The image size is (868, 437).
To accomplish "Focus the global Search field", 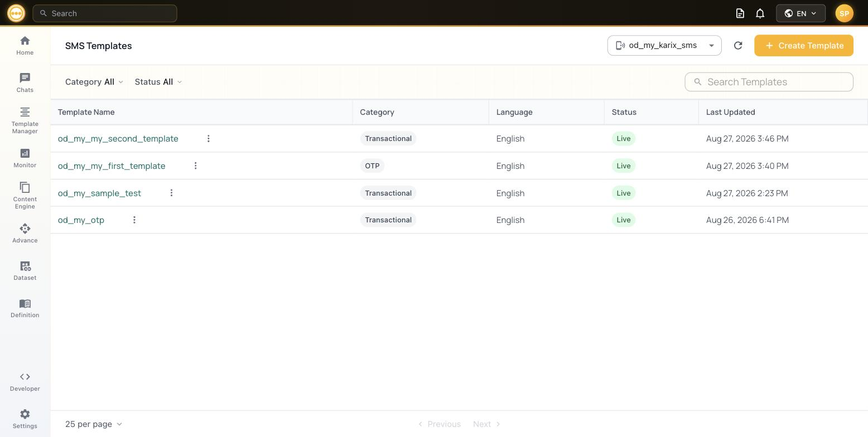I will click(105, 13).
